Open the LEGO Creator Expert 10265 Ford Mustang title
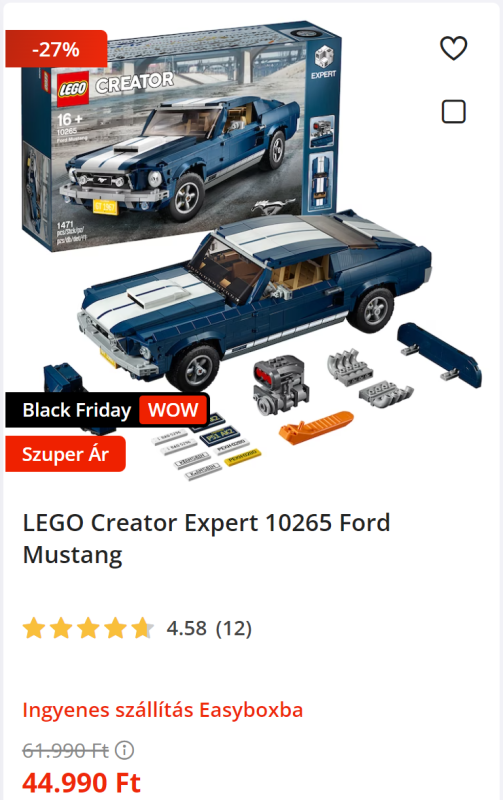This screenshot has height=800, width=503. [x=207, y=538]
